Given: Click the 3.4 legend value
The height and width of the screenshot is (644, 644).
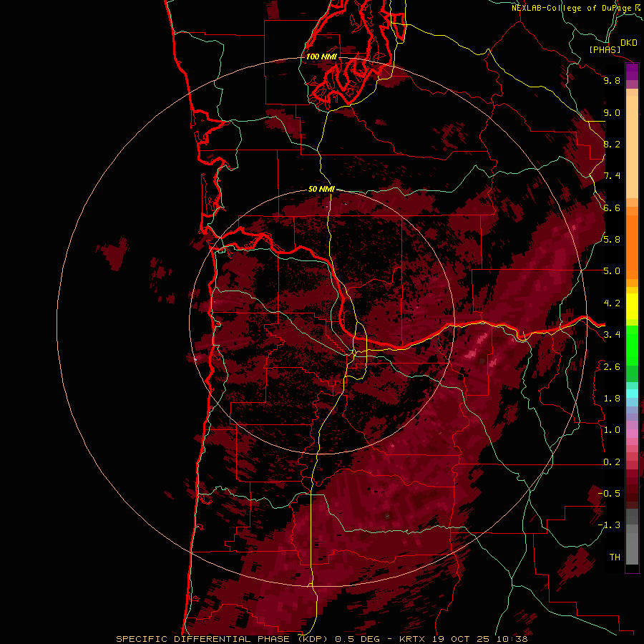Looking at the screenshot, I should point(612,335).
